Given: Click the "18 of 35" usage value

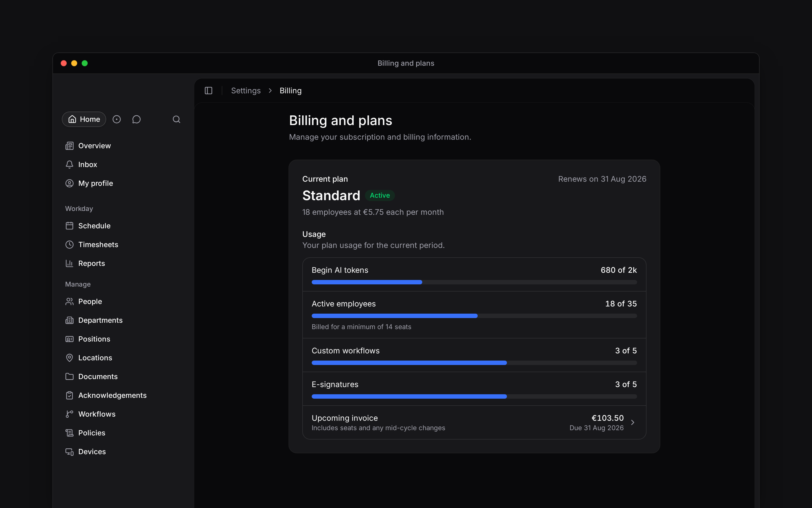Looking at the screenshot, I should pos(621,304).
